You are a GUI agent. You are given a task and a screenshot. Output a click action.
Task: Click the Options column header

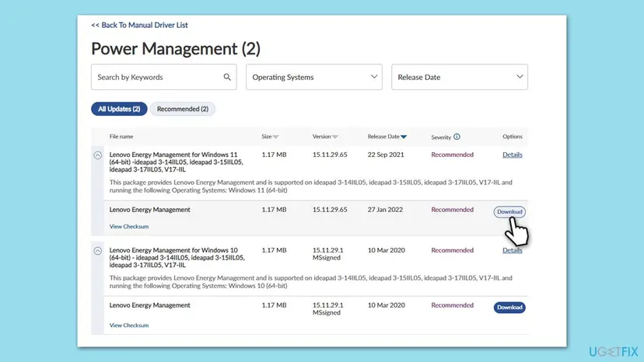pyautogui.click(x=512, y=137)
